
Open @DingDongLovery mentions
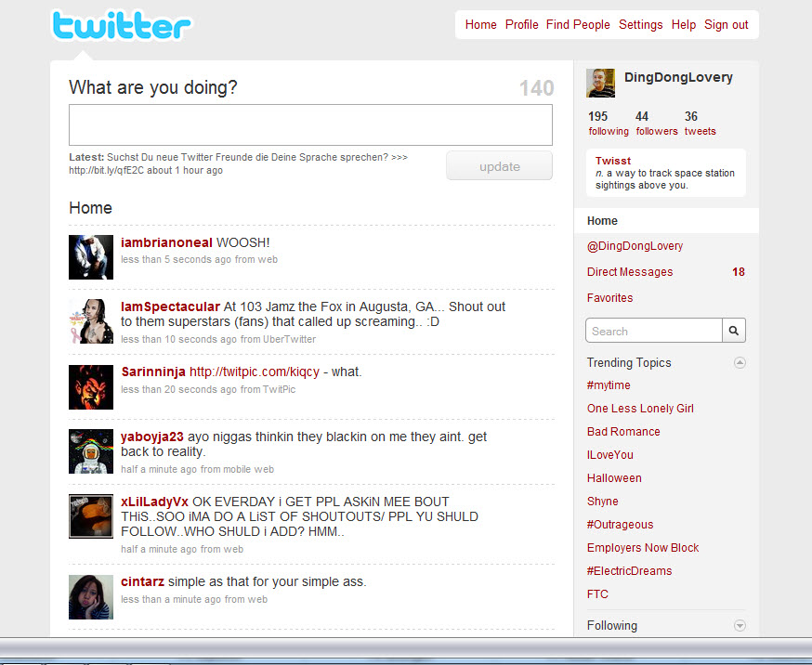tap(635, 246)
